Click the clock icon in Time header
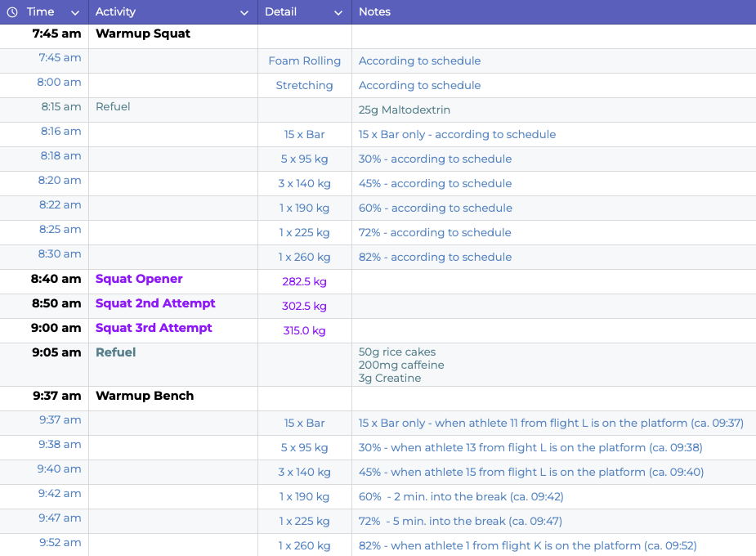Screen dimensions: 756x556 coord(12,12)
